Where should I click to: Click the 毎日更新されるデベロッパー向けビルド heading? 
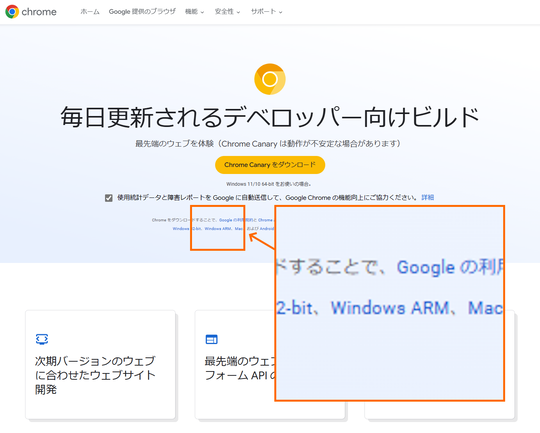click(x=270, y=117)
